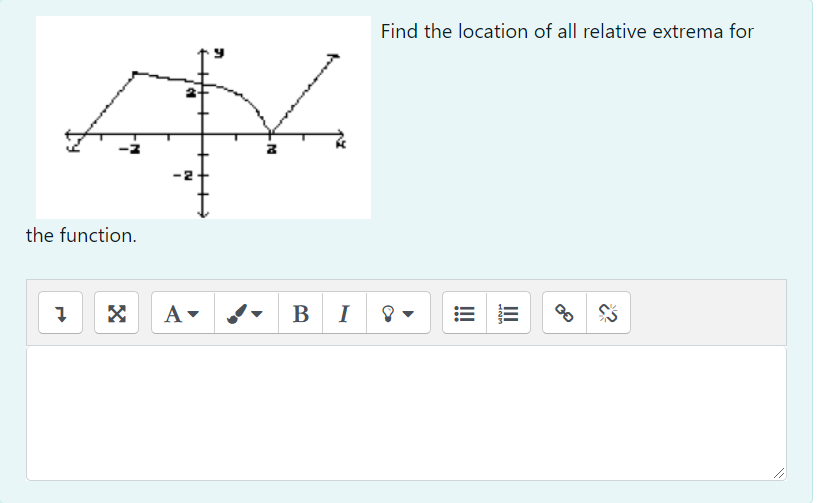This screenshot has height=503, width=817.
Task: Insert an ordered numbered list
Action: pyautogui.click(x=509, y=313)
